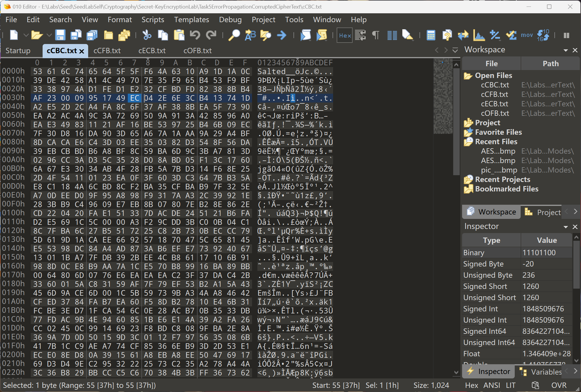Toggle whitespace display with pilcrow icon
Image resolution: width=581 pixels, height=392 pixels.
(x=376, y=35)
